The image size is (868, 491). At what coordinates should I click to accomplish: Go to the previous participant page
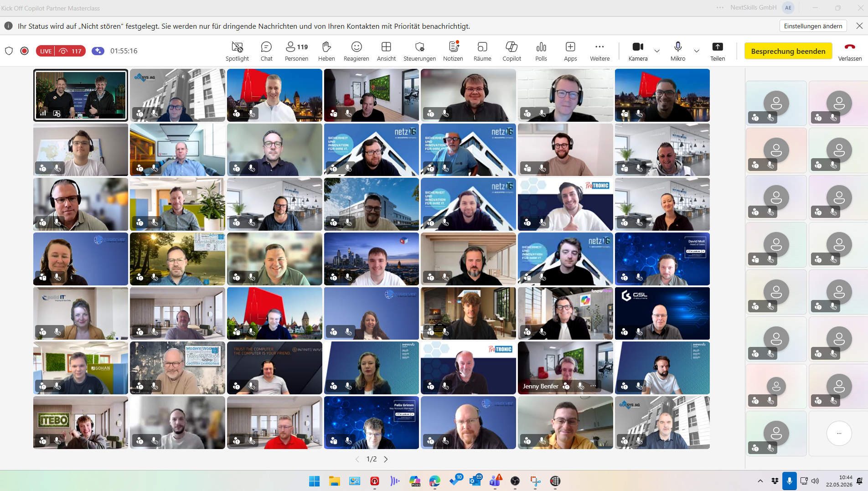tap(357, 459)
